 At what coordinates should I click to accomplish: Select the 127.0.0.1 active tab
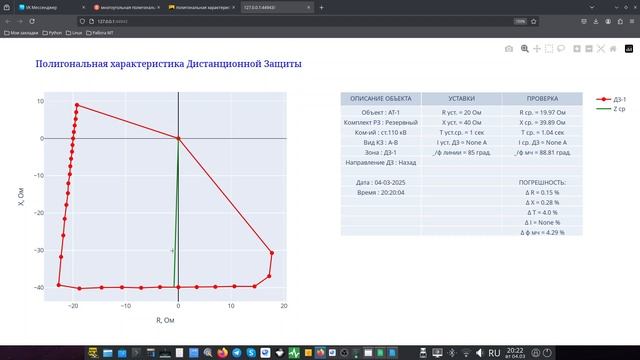(277, 7)
